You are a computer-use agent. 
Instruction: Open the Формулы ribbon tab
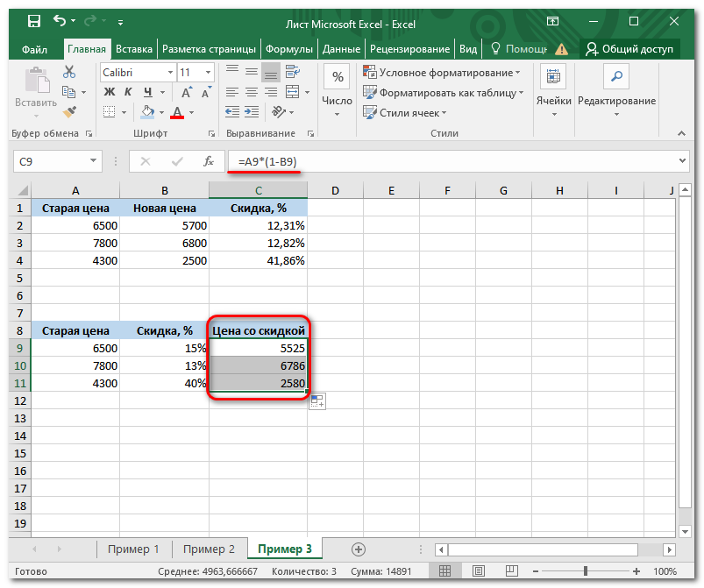[x=289, y=49]
